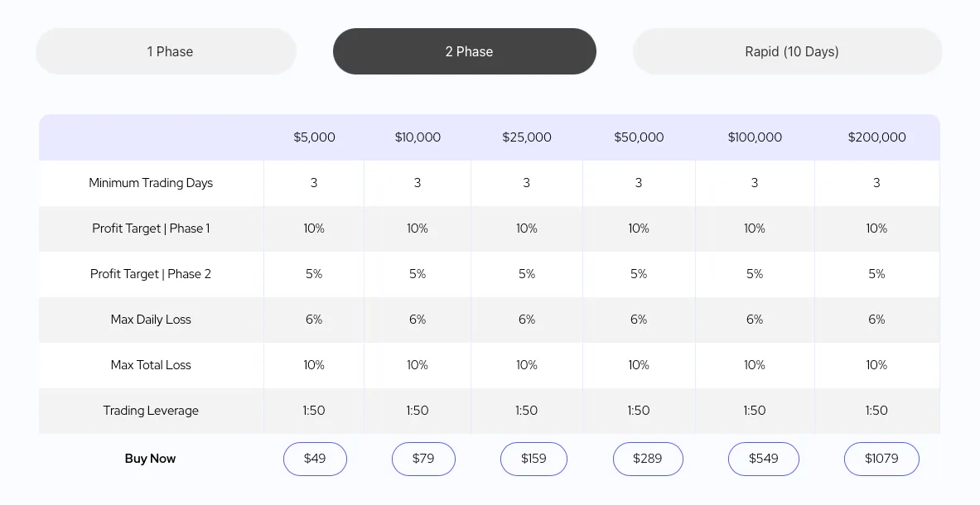This screenshot has width=980, height=505.
Task: Select the $10,000 column header
Action: click(x=418, y=137)
